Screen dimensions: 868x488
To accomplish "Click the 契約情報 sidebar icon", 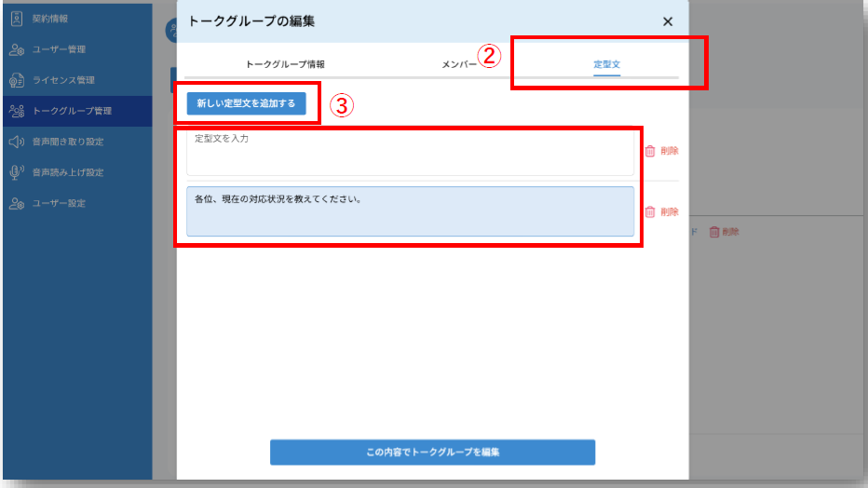I will point(17,19).
